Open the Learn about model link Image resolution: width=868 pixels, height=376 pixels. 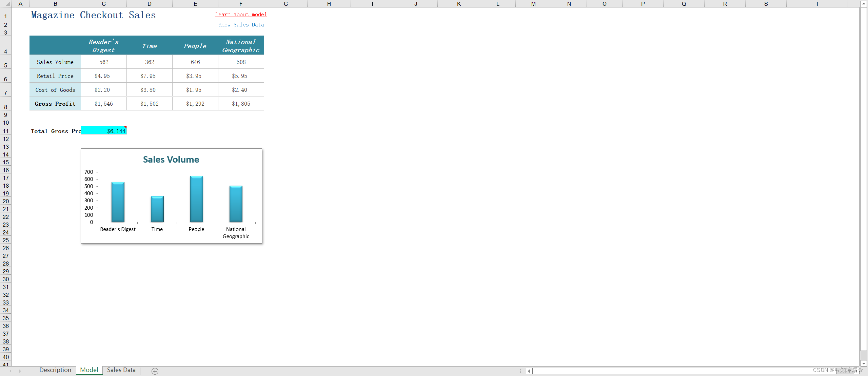[x=241, y=15]
